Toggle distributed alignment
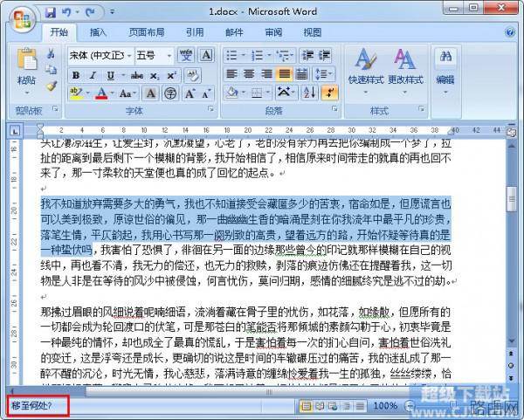The width and height of the screenshot is (524, 420). (x=301, y=74)
